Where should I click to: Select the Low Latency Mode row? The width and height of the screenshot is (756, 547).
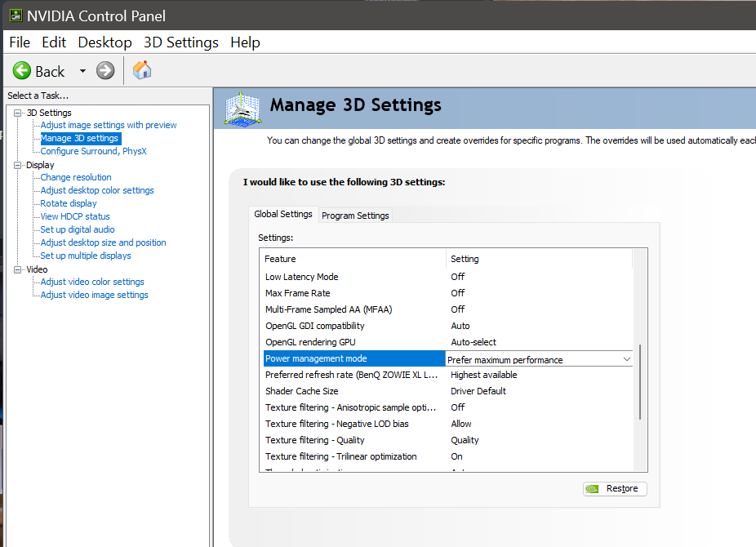[x=448, y=277]
